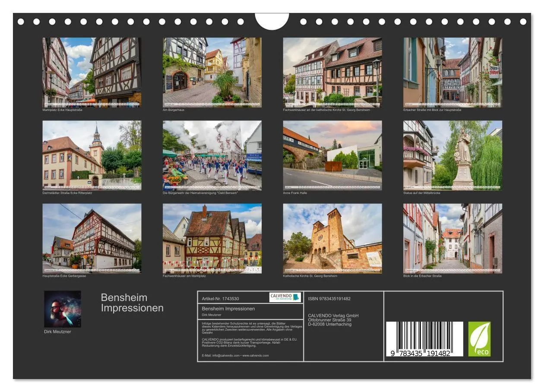Open the Anne Frank Halle photo
The image size is (544, 392).
(x=332, y=155)
